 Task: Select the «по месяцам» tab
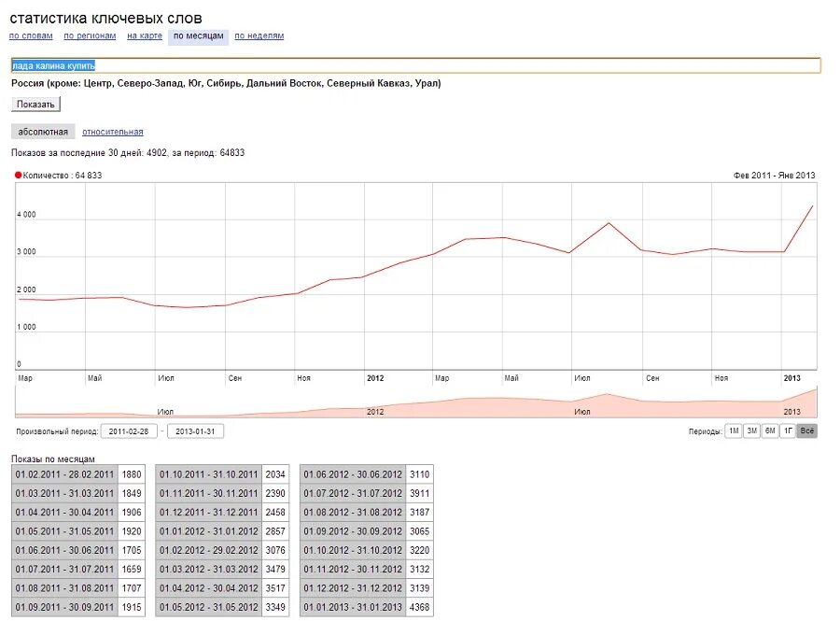coord(197,35)
